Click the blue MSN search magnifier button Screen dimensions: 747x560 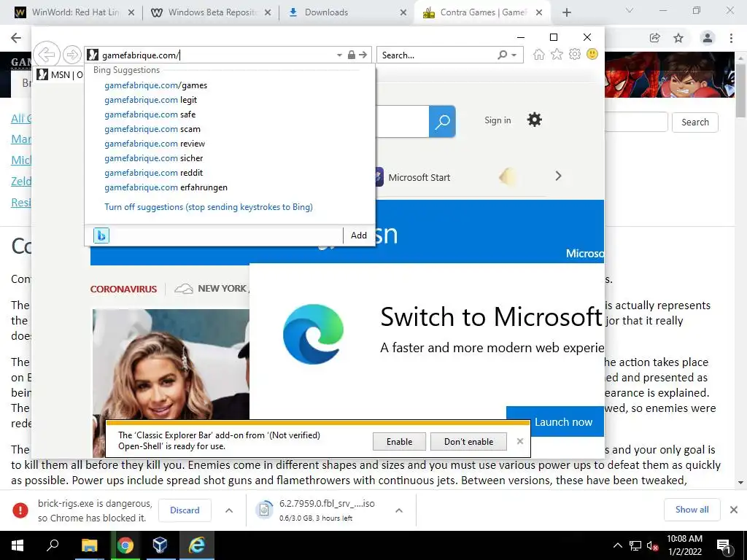[x=442, y=122]
